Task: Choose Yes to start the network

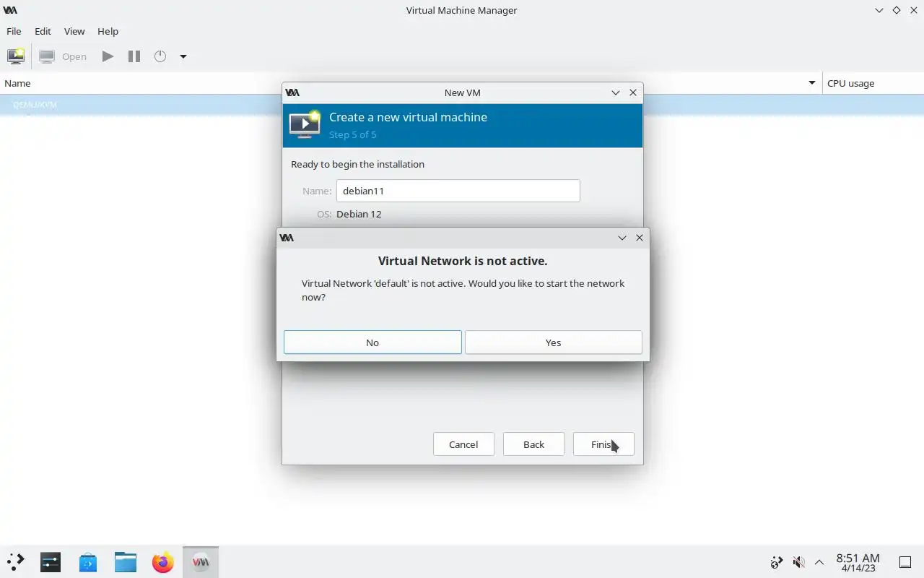Action: [553, 342]
